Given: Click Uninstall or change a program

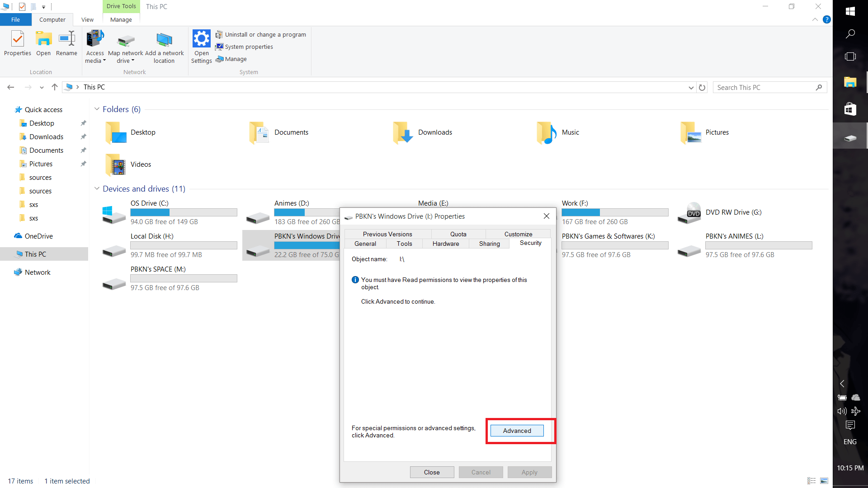Looking at the screenshot, I should pos(265,35).
